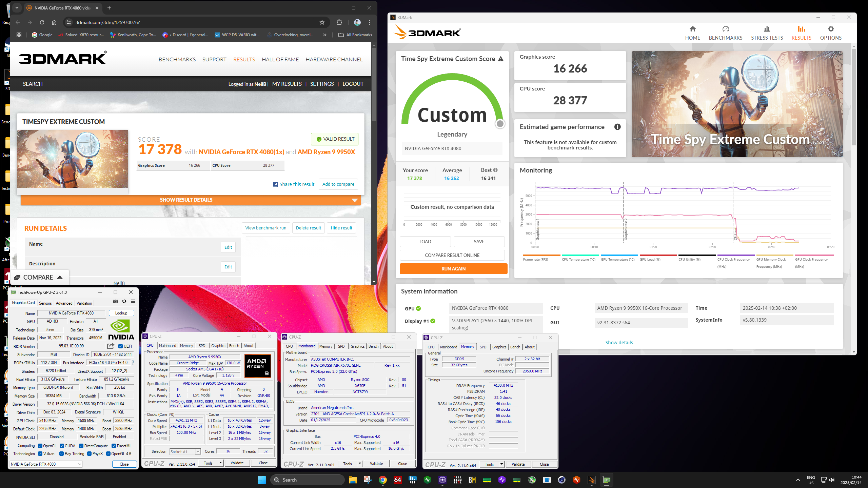Go to Chrome home page icon
This screenshot has height=488, width=868.
click(54, 22)
